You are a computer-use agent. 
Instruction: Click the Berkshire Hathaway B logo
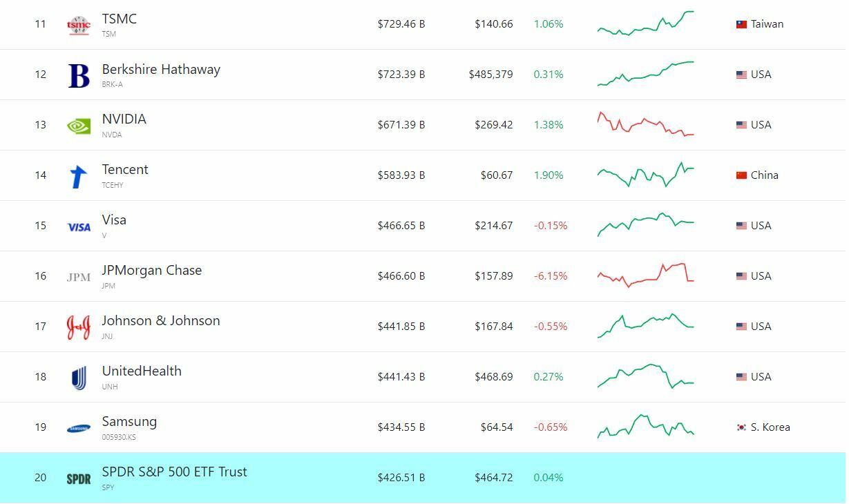click(79, 75)
